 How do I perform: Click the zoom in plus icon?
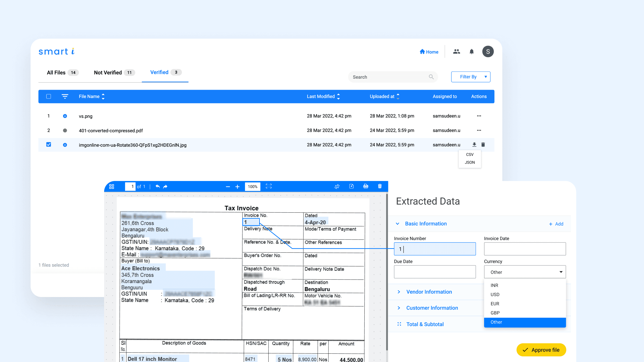click(x=237, y=187)
